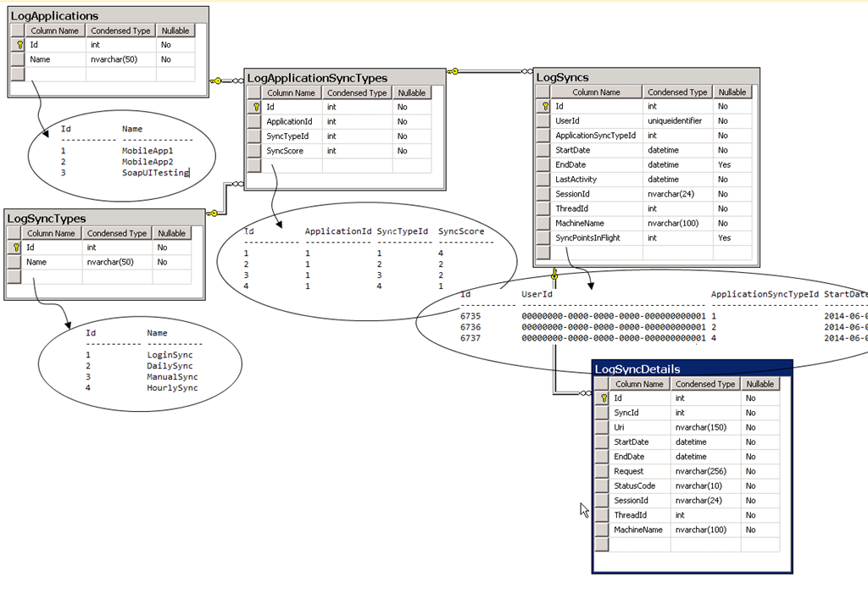Select the LogSyncDetails table title bar
This screenshot has height=594, width=868.
pos(692,369)
